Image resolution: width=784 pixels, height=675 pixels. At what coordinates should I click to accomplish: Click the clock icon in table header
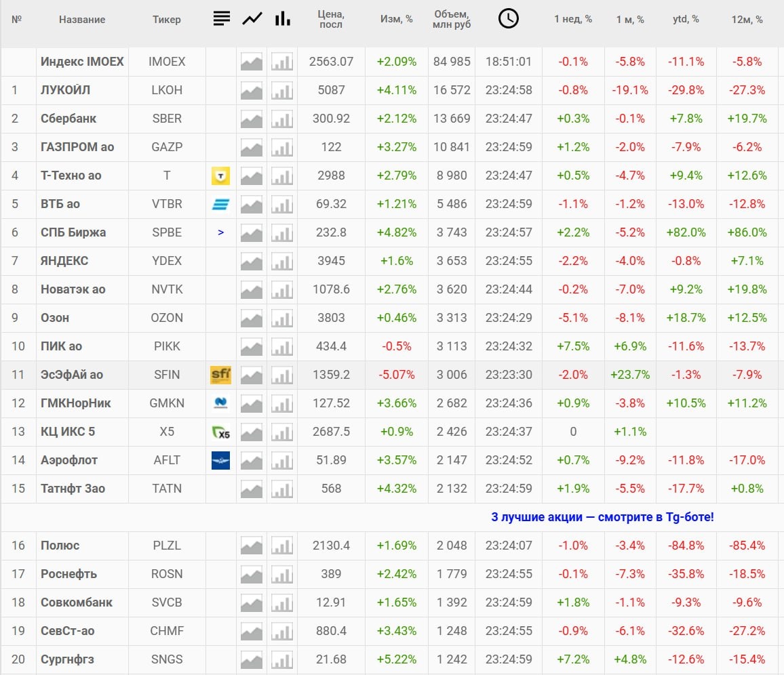[x=509, y=18]
